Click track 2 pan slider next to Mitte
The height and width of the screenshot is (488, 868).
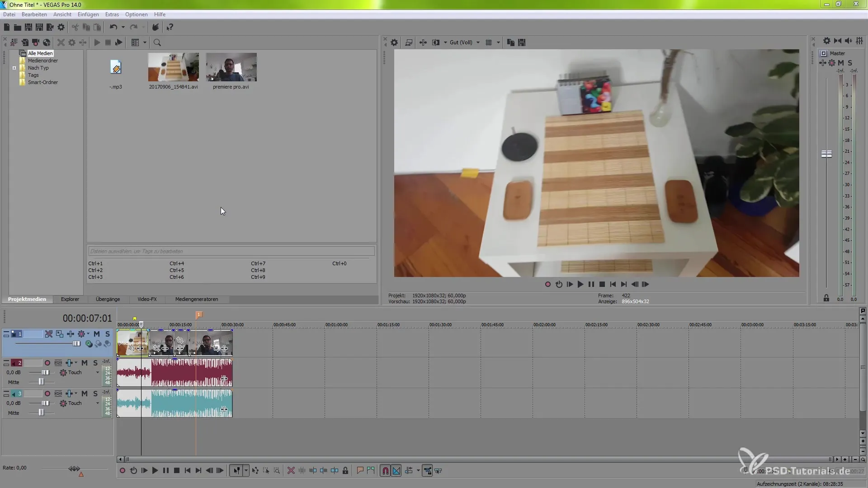[x=41, y=382]
